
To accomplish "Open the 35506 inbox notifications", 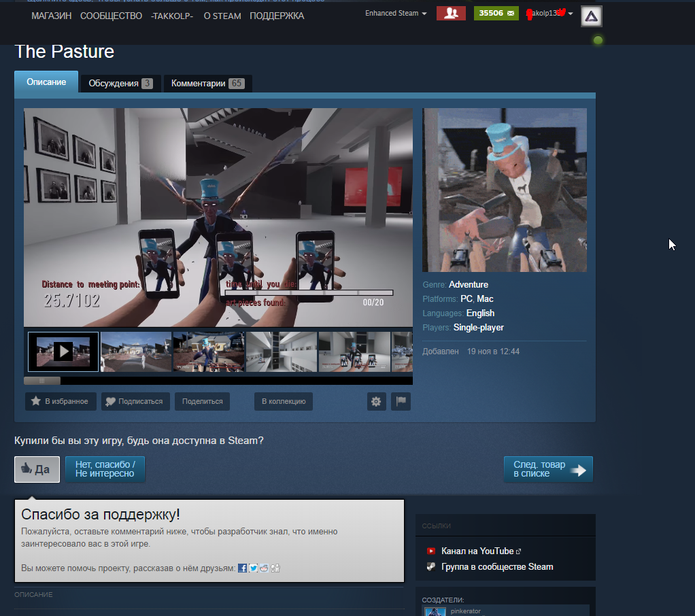I will point(496,14).
